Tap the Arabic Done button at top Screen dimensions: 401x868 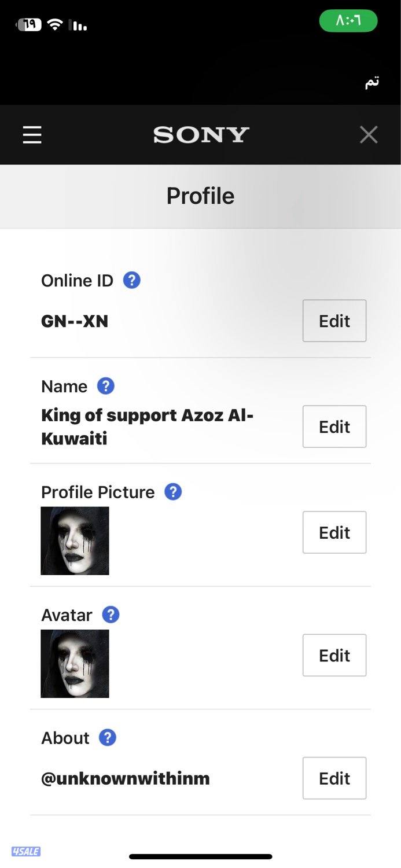[371, 82]
